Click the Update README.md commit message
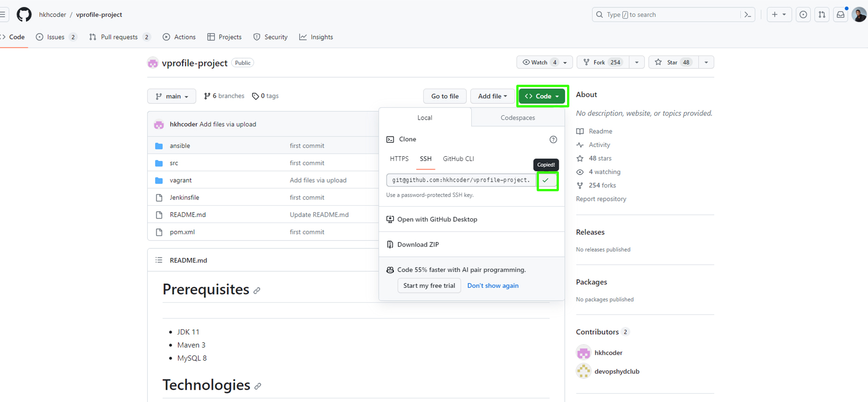 pos(319,215)
